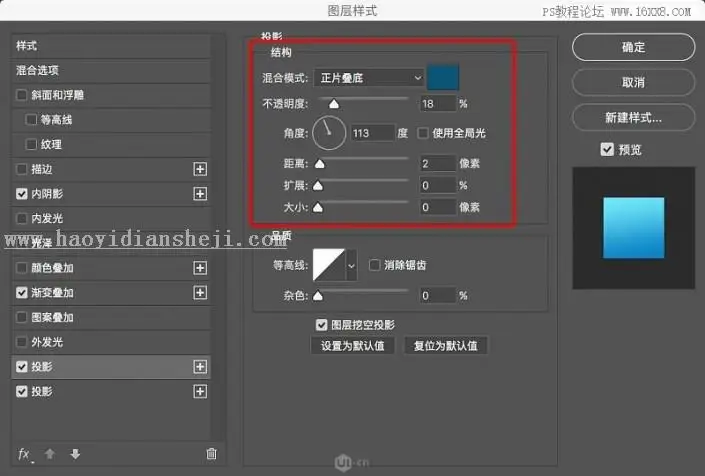
Task: Add another 内阴影 effect with its plus icon
Action: pyautogui.click(x=200, y=194)
